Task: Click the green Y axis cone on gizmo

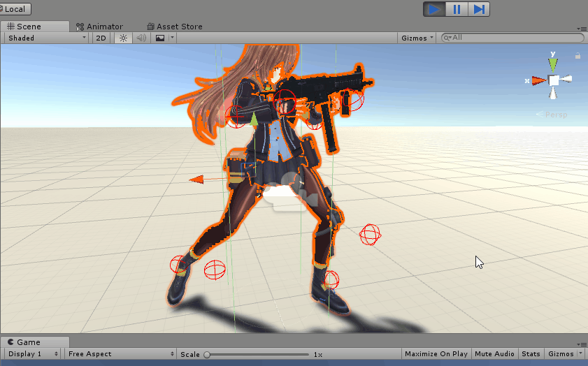Action: click(x=553, y=64)
